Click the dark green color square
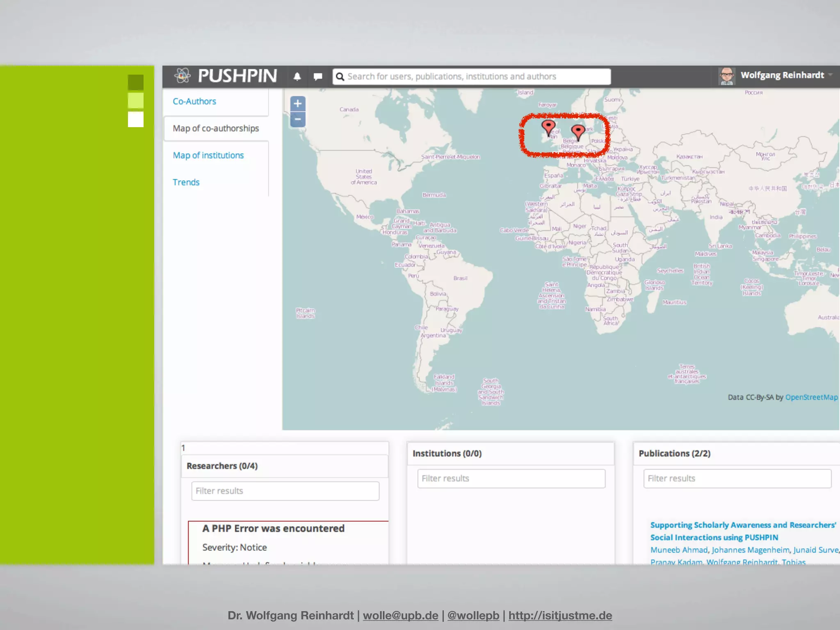The height and width of the screenshot is (630, 840). point(136,82)
